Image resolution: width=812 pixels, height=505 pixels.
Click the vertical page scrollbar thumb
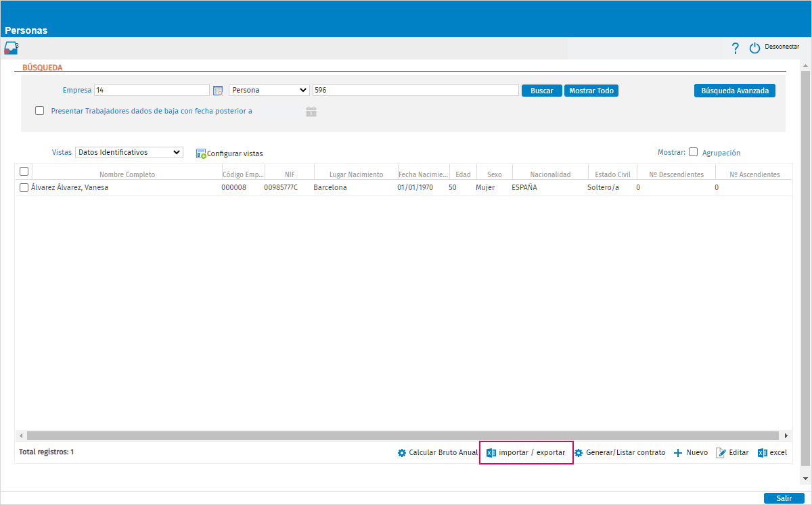click(x=805, y=268)
